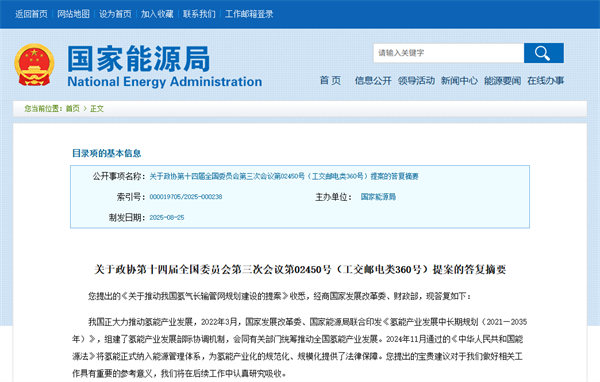Click the search magnifier button
Image resolution: width=600 pixels, height=382 pixels.
(x=543, y=53)
